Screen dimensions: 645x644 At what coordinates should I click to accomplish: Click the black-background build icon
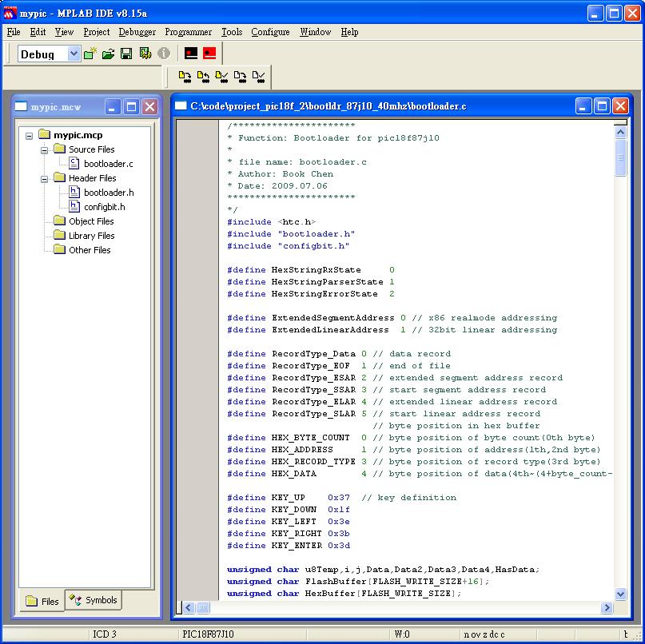(191, 53)
